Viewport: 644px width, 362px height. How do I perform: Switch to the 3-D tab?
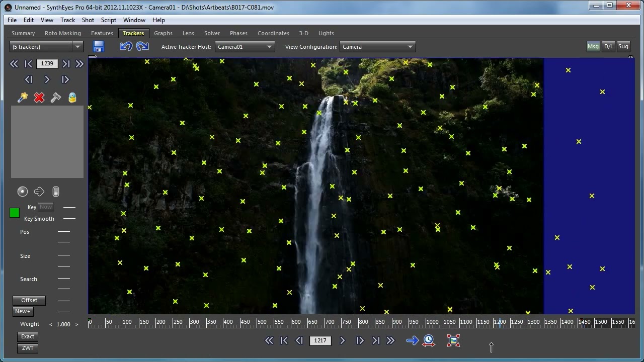point(303,33)
